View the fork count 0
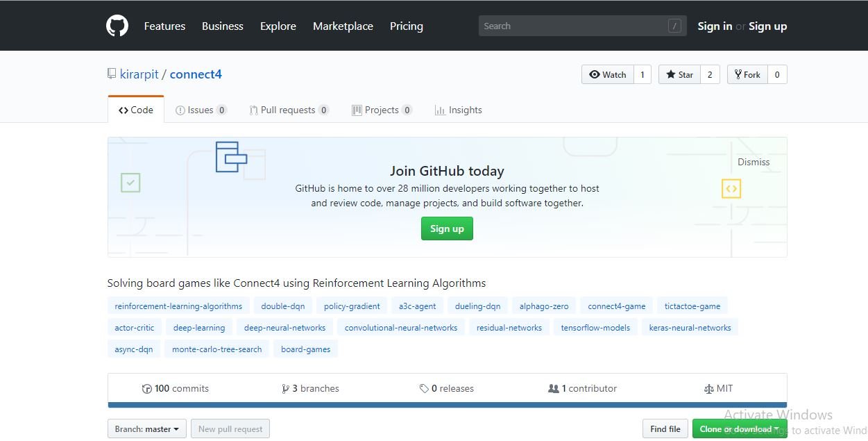The width and height of the screenshot is (868, 441). click(x=777, y=74)
